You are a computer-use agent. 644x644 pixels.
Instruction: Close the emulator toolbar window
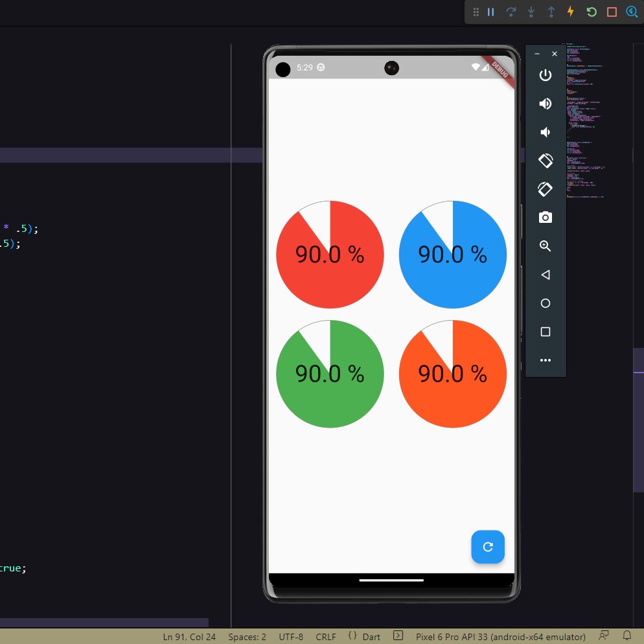(555, 54)
